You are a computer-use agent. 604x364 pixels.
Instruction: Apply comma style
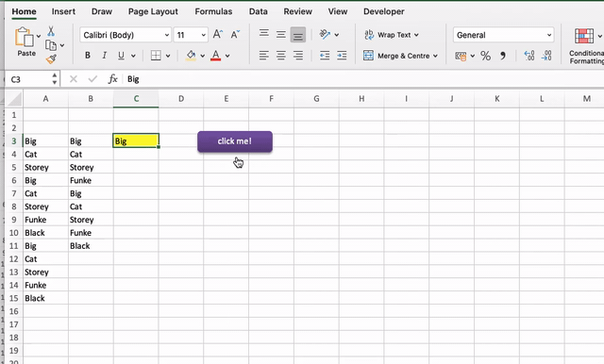tap(502, 56)
